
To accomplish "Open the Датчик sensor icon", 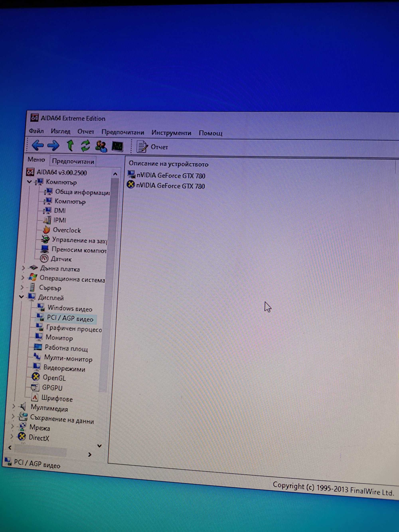I will (44, 259).
